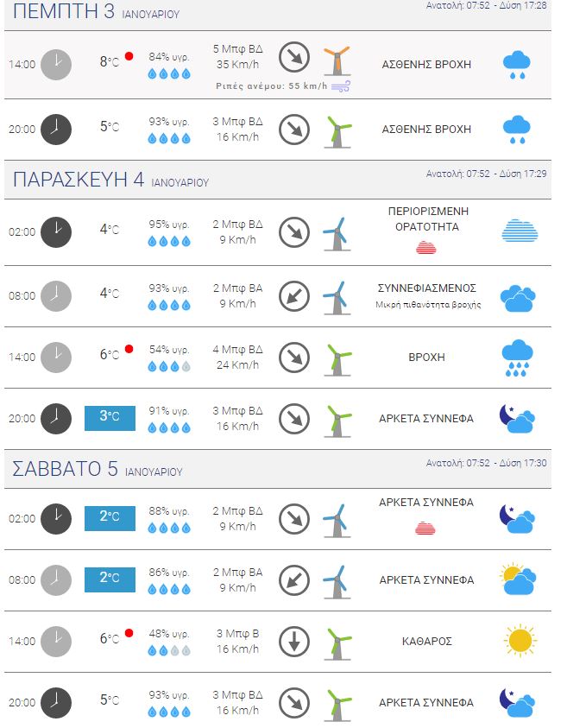The height and width of the screenshot is (728, 567).
Task: Click the red fog icon under Saturday ΑΡΚΕΤΑ ΣΥΝΝΕΦΑ
Action: click(425, 528)
